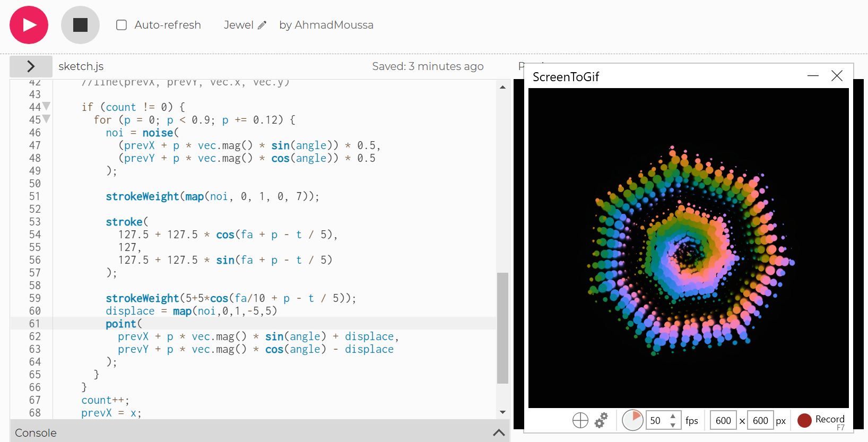Click the height field showing 600
868x442 pixels.
(760, 420)
